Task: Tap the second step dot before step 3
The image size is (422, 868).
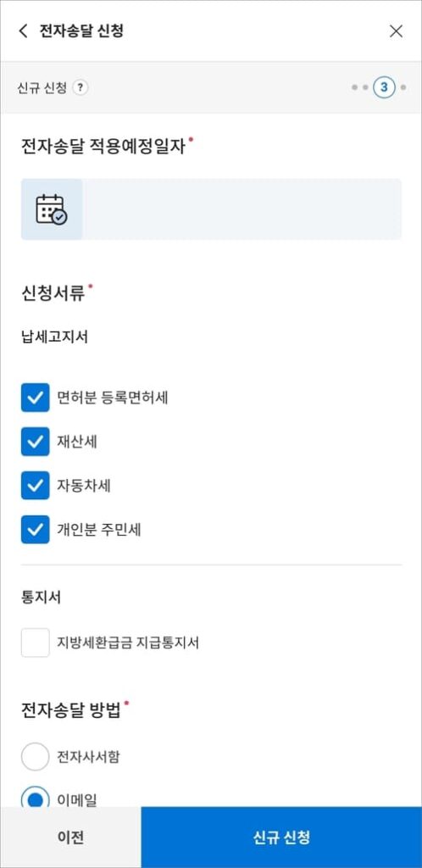Action: point(365,87)
